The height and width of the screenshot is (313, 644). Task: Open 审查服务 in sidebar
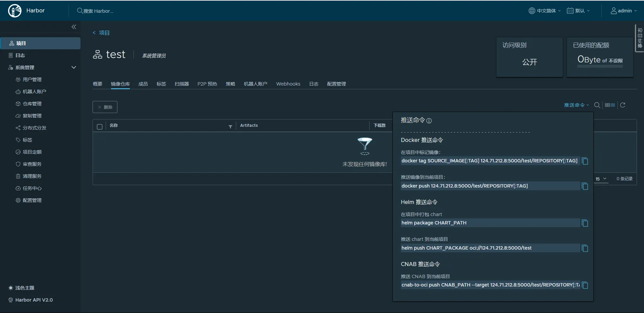click(29, 164)
